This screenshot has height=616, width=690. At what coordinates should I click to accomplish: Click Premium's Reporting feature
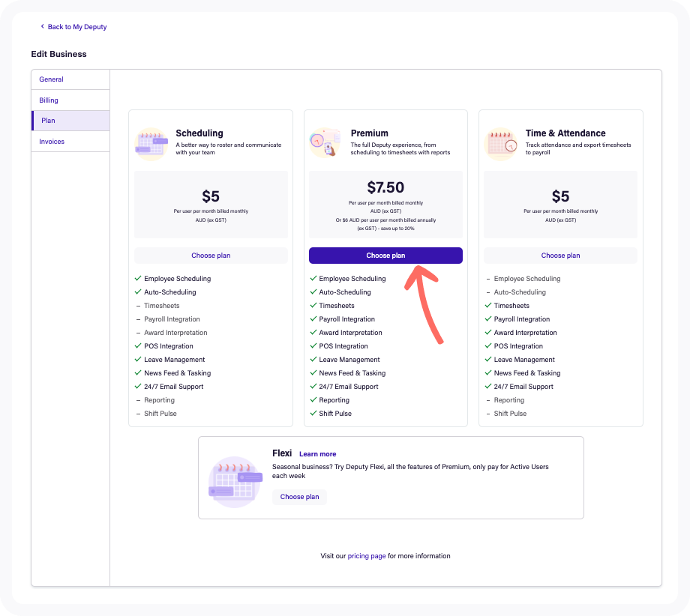click(x=334, y=400)
